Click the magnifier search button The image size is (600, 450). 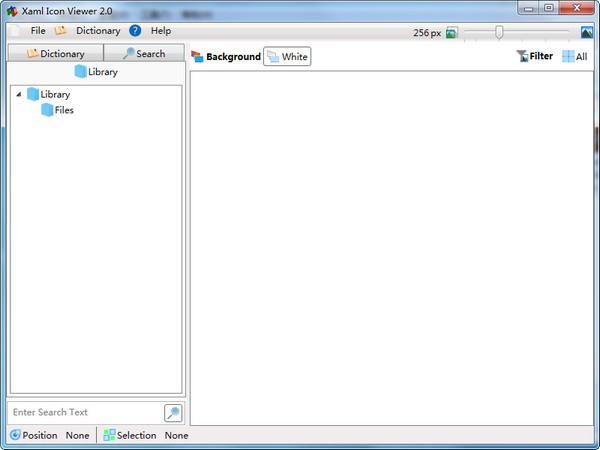[x=173, y=413]
